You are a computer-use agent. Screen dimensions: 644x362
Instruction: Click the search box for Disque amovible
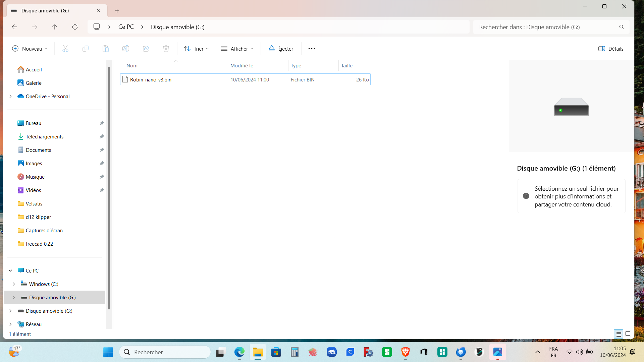[547, 27]
